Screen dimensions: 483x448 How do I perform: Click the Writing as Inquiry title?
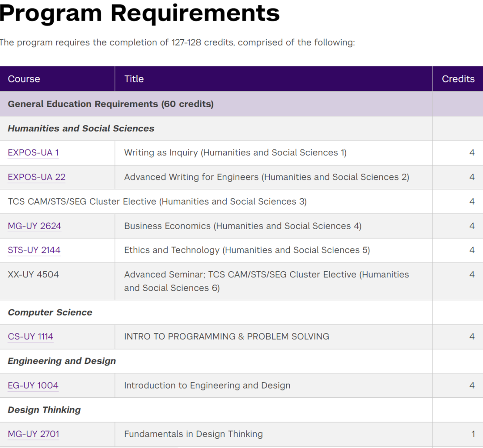(x=235, y=153)
